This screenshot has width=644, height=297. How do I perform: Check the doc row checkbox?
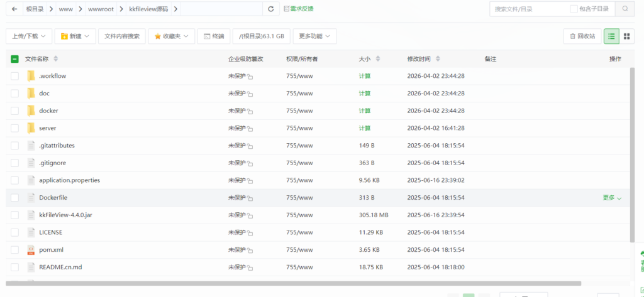pos(14,93)
